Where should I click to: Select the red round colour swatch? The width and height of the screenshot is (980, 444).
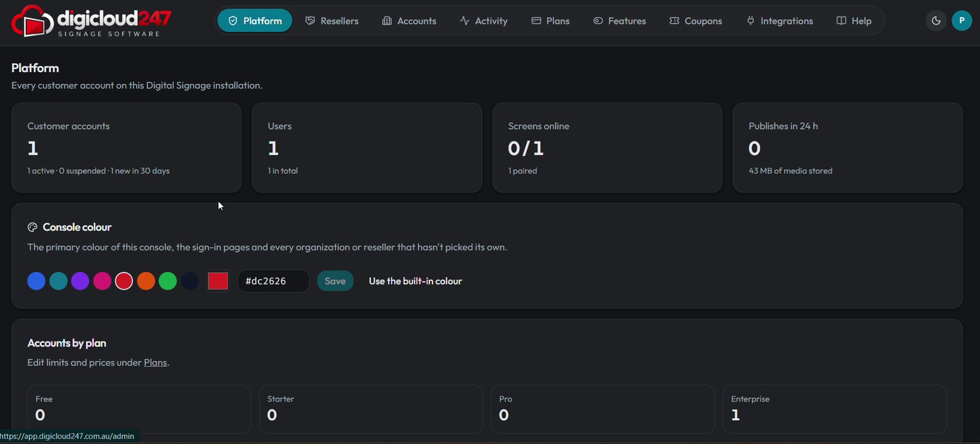click(124, 281)
